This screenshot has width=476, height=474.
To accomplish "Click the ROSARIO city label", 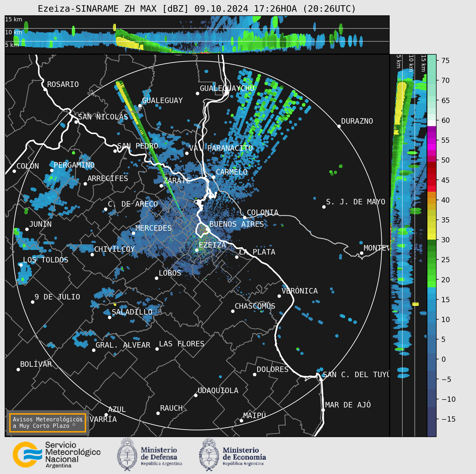I will (63, 84).
